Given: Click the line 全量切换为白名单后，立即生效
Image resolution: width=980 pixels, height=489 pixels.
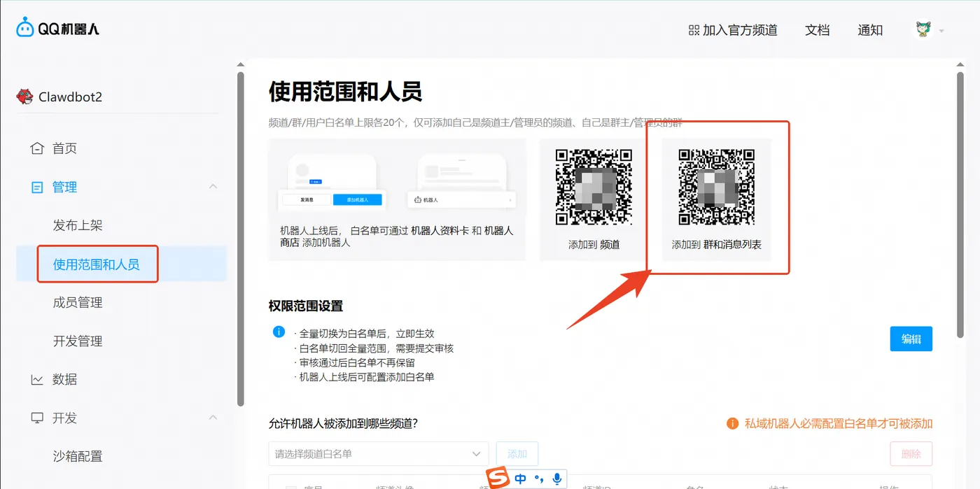Looking at the screenshot, I should pos(364,334).
